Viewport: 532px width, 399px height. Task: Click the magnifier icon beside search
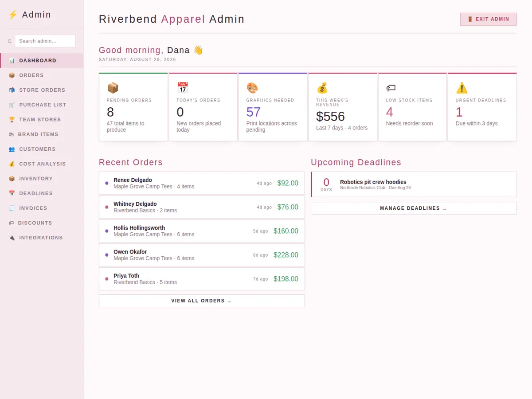coord(10,41)
